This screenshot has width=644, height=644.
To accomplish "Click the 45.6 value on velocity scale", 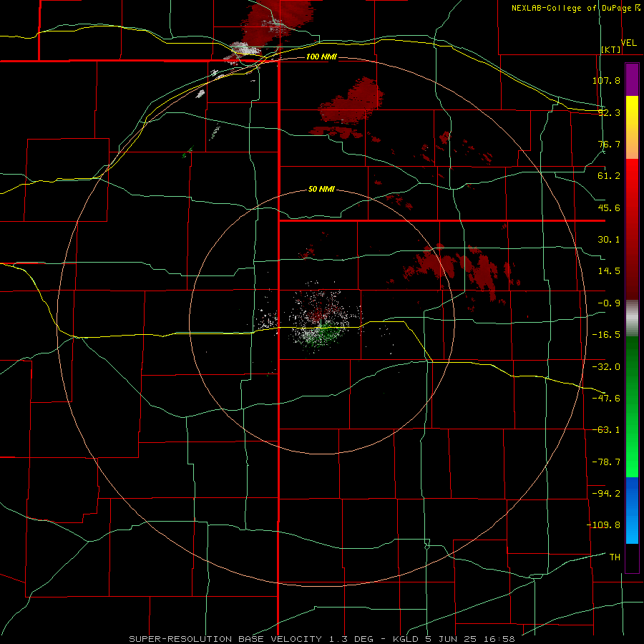I will click(609, 208).
